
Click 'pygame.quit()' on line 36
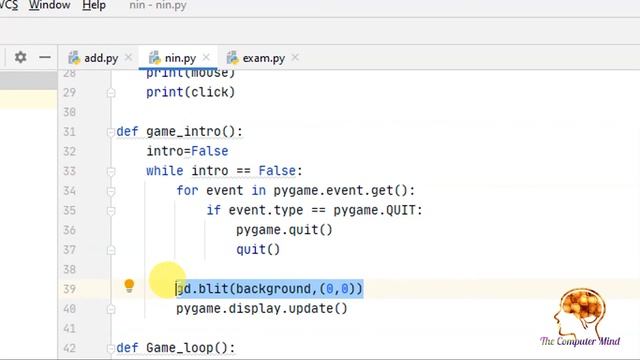point(284,230)
